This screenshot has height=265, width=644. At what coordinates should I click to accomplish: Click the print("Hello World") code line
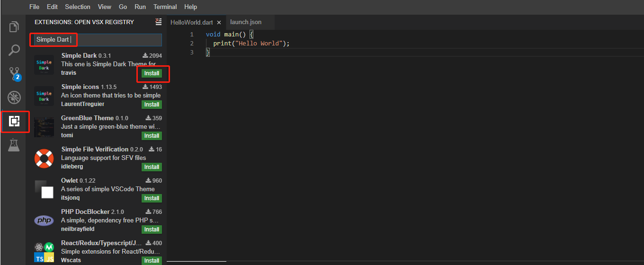251,44
